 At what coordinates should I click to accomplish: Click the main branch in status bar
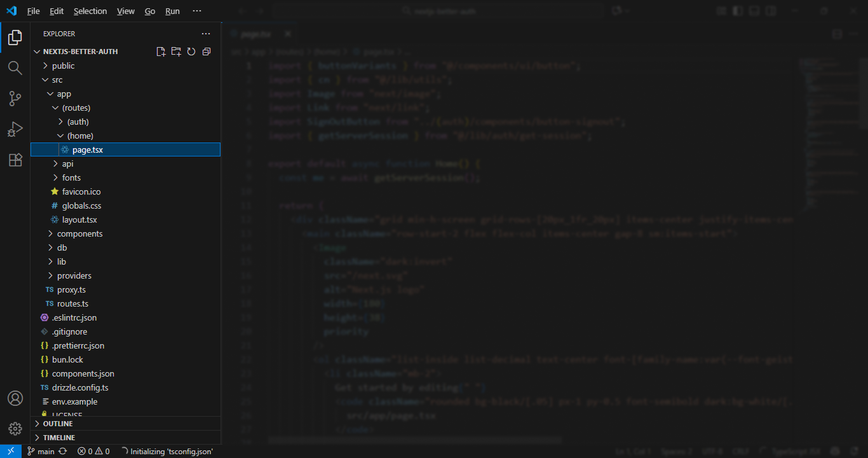41,451
